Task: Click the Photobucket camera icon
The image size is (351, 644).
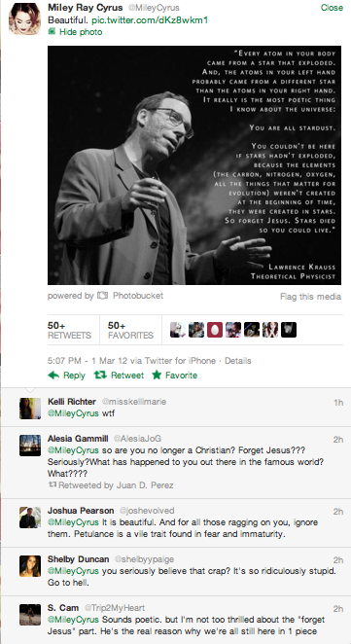Action: pos(102,296)
